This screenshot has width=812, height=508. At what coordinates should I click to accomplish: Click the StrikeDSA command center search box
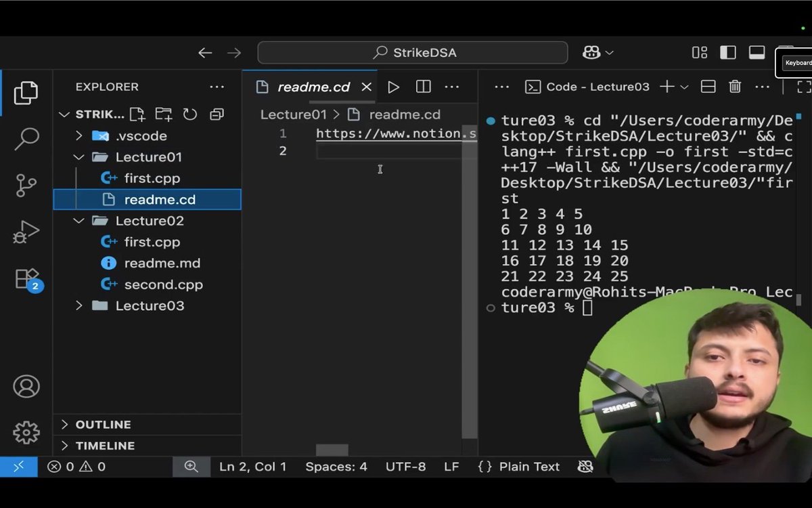413,52
